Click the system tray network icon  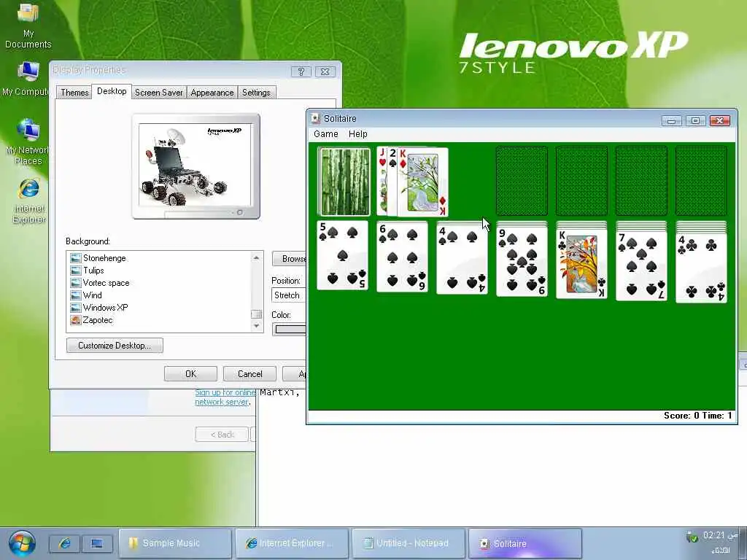coord(692,537)
